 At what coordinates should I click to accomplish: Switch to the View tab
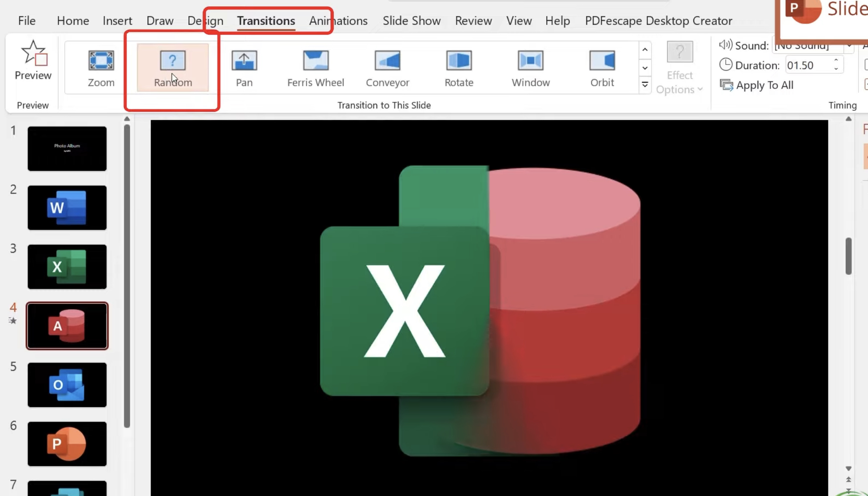click(x=519, y=21)
